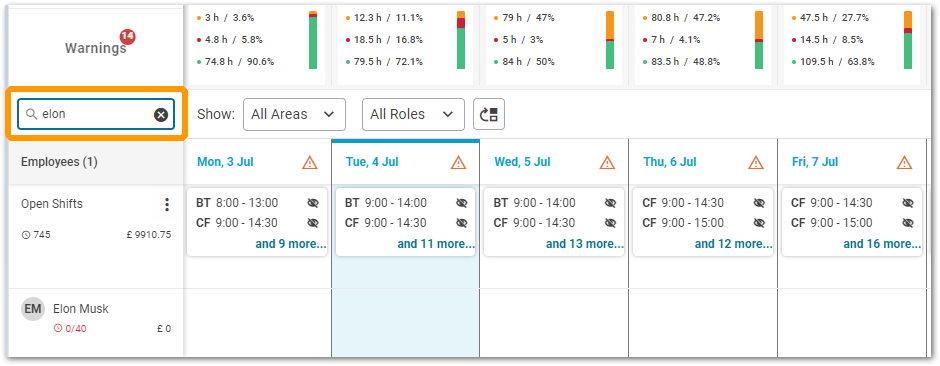Select the Thu, 6 Jul column header
The height and width of the screenshot is (366, 940).
[670, 162]
